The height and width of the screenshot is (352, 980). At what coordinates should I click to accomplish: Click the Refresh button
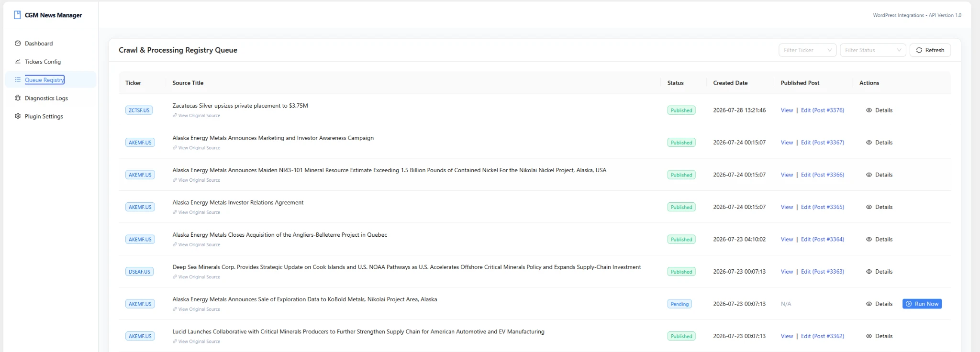point(930,50)
